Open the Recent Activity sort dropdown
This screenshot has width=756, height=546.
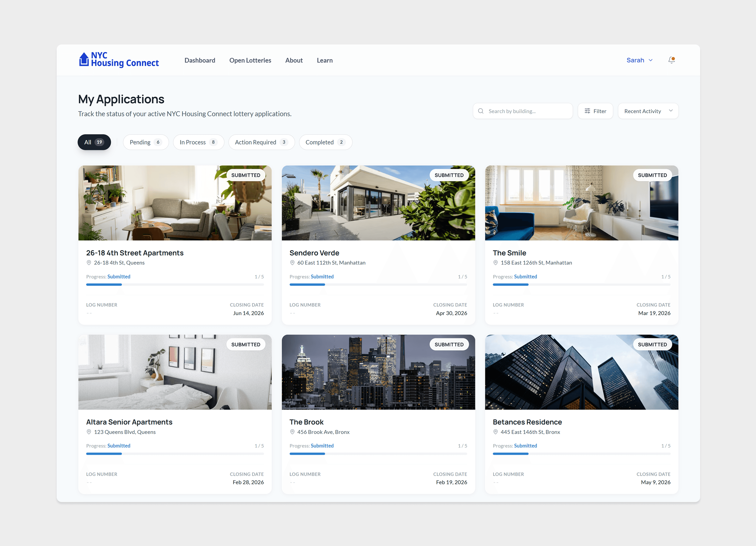[x=648, y=111]
